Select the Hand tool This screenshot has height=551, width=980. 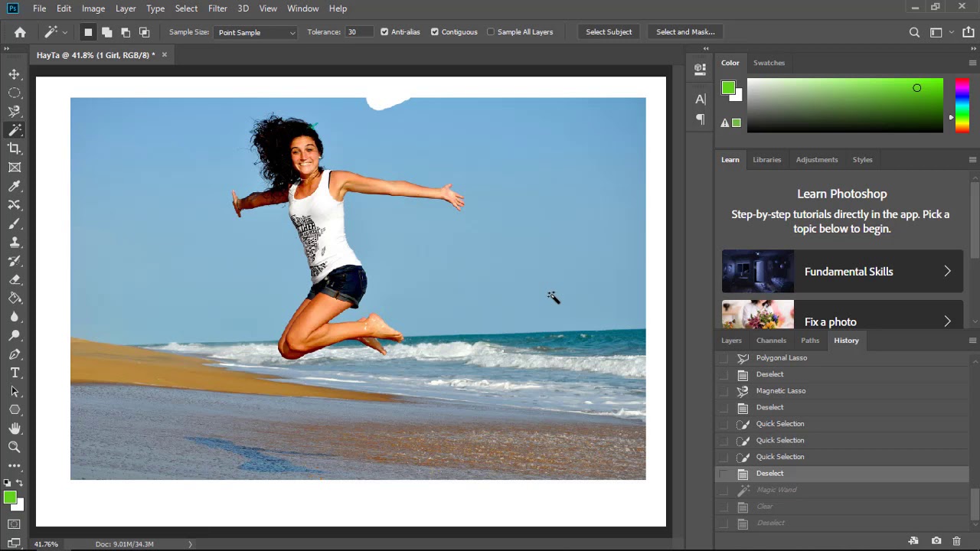15,429
